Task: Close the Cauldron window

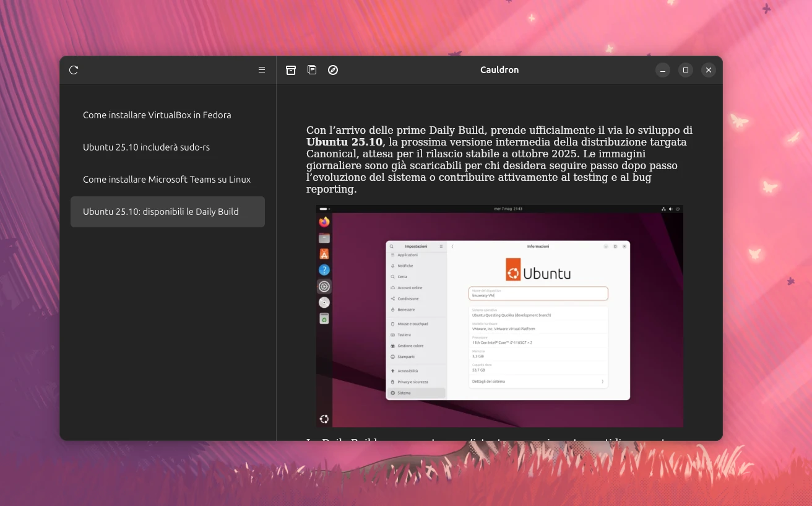Action: (x=709, y=70)
